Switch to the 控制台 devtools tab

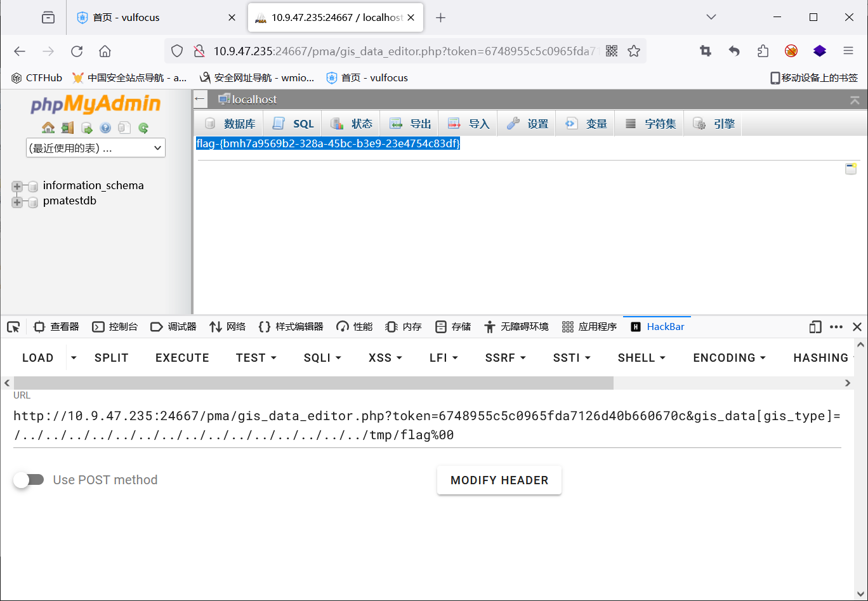tap(115, 326)
